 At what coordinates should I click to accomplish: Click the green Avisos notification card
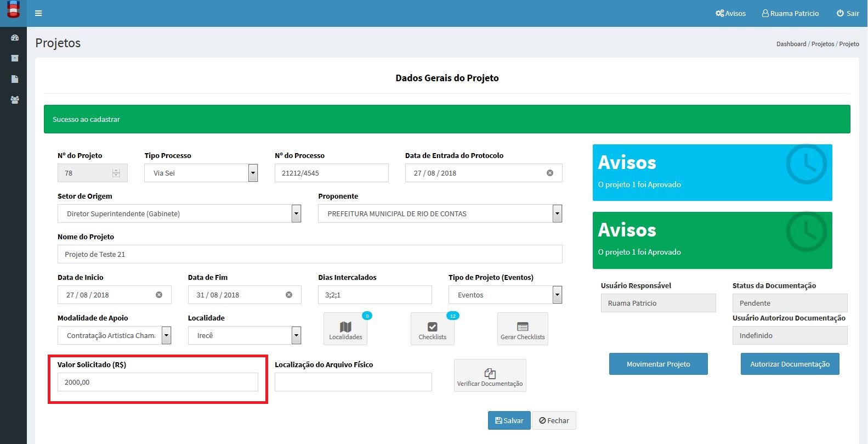tap(712, 240)
